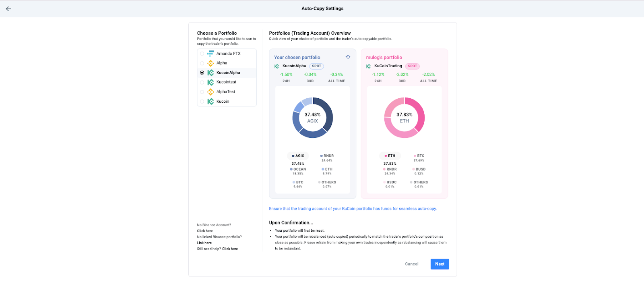Click the Cancel button
Screen dimensions: 644x299
tap(412, 264)
